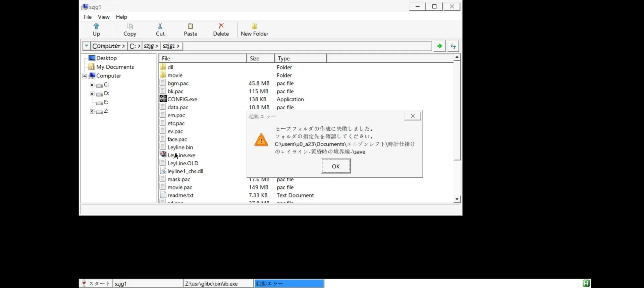The height and width of the screenshot is (288, 644).
Task: Click the refresh arrows icon beside address bar
Action: point(453,46)
